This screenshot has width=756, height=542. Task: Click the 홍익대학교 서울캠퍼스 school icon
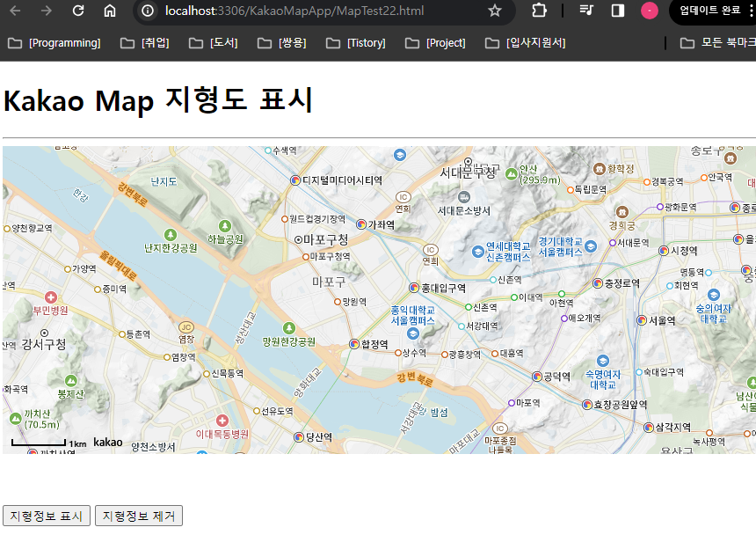tap(412, 333)
